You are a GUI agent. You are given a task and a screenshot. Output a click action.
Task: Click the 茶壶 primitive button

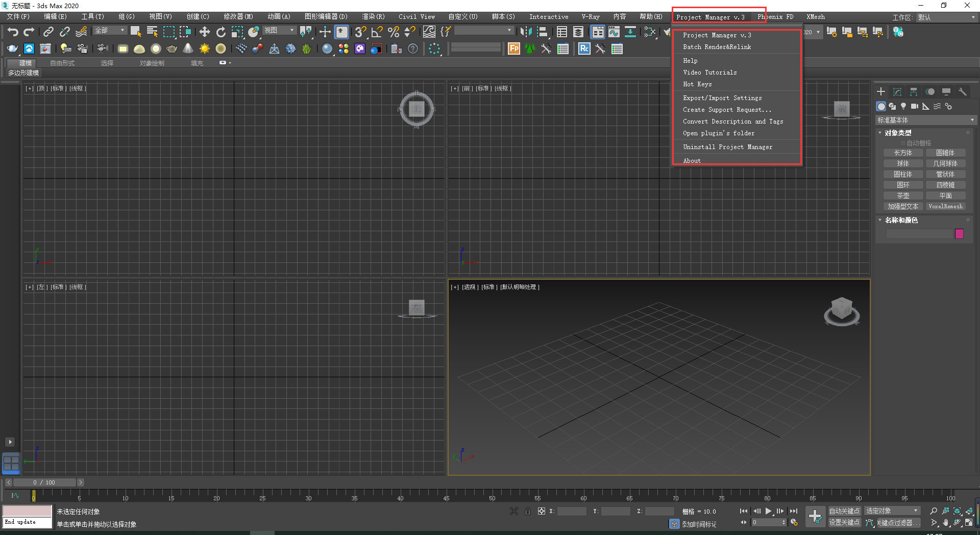tap(903, 196)
